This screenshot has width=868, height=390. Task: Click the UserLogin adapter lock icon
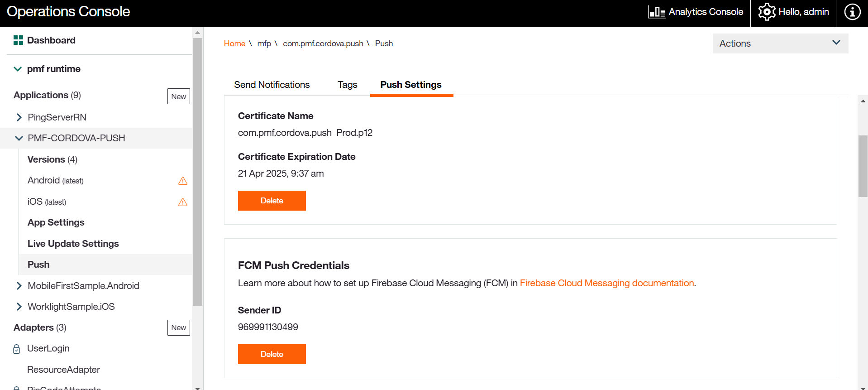pyautogui.click(x=17, y=349)
